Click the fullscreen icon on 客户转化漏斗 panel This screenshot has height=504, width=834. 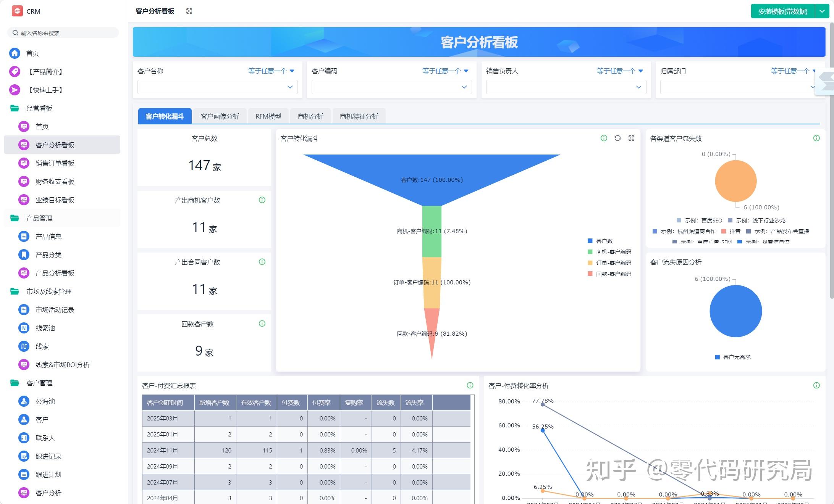pyautogui.click(x=632, y=138)
